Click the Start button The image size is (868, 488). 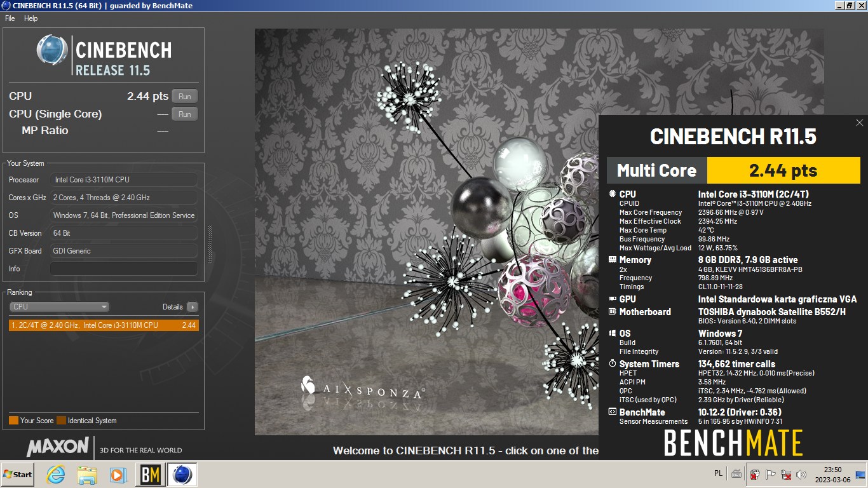pos(17,475)
